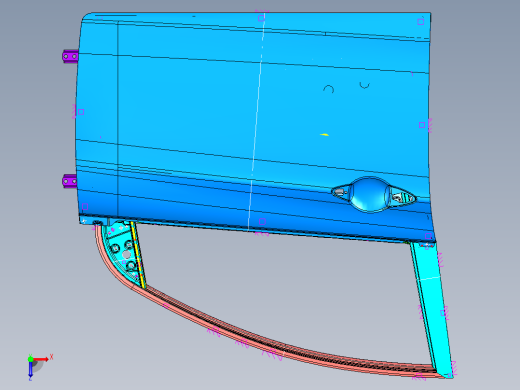The width and height of the screenshot is (520, 390).
Task: Select the small yellow mark on the door panel
Action: pyautogui.click(x=324, y=135)
